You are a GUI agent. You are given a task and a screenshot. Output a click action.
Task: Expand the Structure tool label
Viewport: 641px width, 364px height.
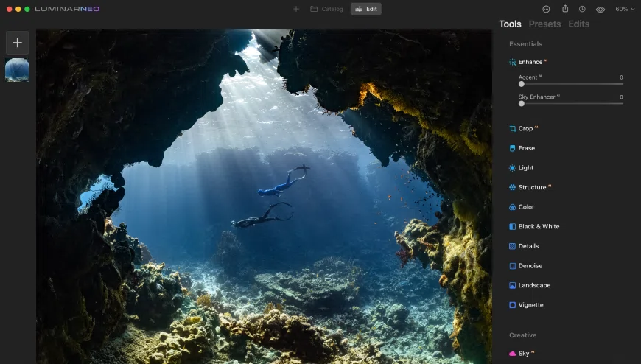coord(532,187)
